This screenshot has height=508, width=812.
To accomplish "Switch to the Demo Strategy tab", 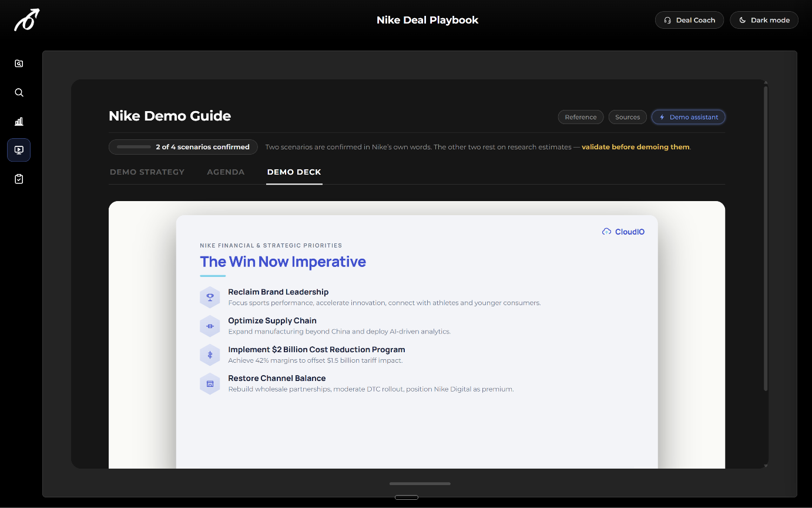I will 147,172.
